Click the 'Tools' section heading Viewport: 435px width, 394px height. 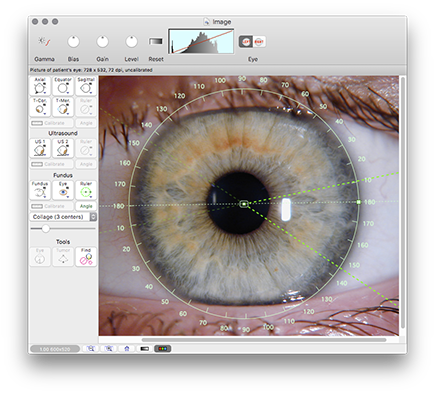tap(63, 242)
